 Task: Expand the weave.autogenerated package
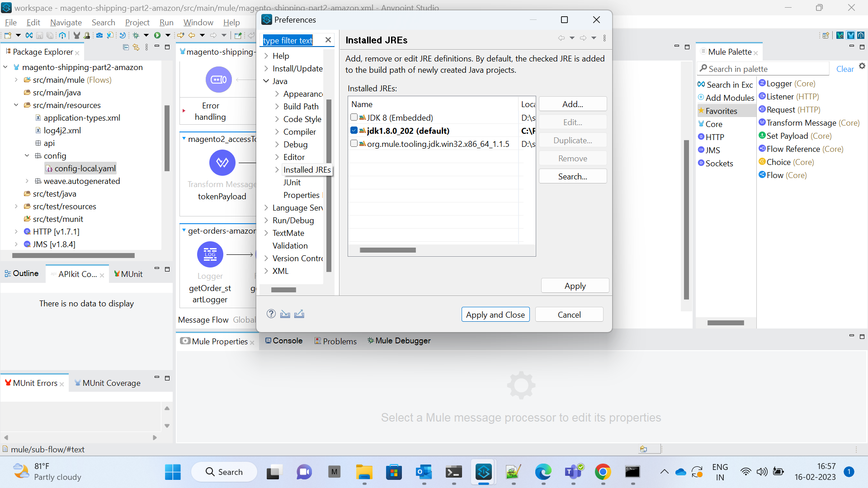pyautogui.click(x=27, y=181)
